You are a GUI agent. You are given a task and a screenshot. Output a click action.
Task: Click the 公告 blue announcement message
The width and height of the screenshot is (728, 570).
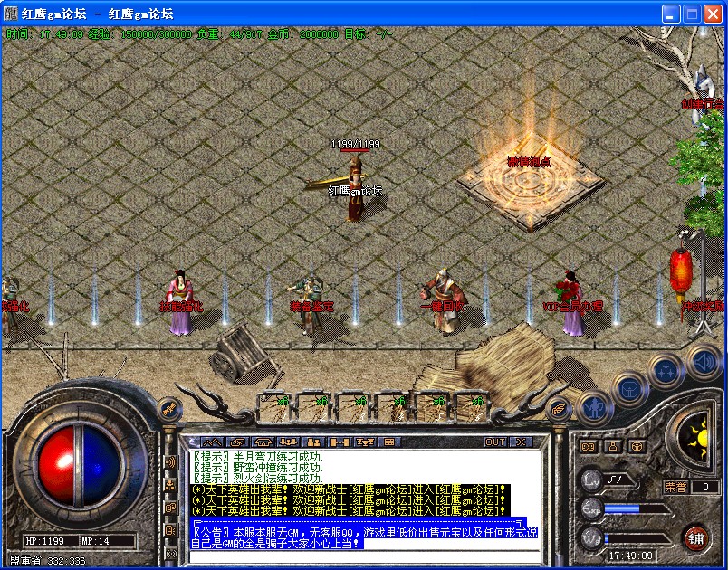tap(364, 538)
